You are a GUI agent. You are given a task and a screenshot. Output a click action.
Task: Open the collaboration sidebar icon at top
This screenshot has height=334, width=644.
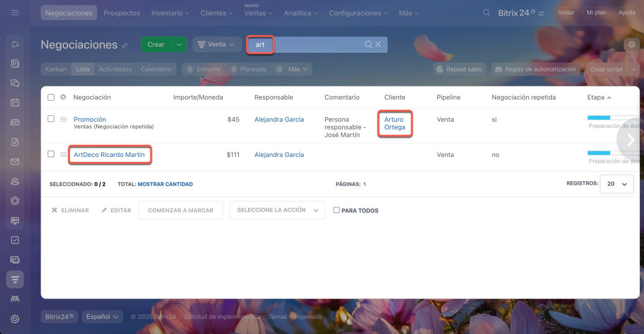[x=15, y=44]
